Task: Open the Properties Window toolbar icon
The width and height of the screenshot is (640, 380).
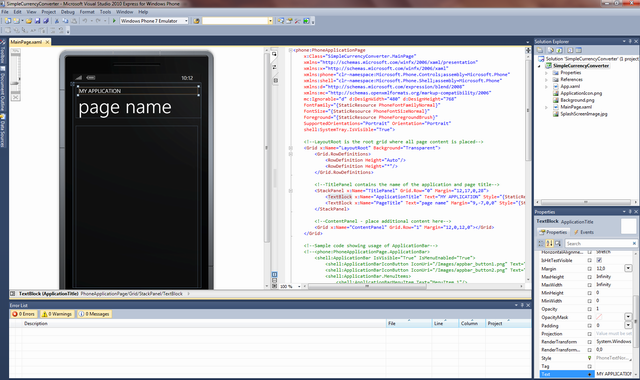Action: (289, 21)
